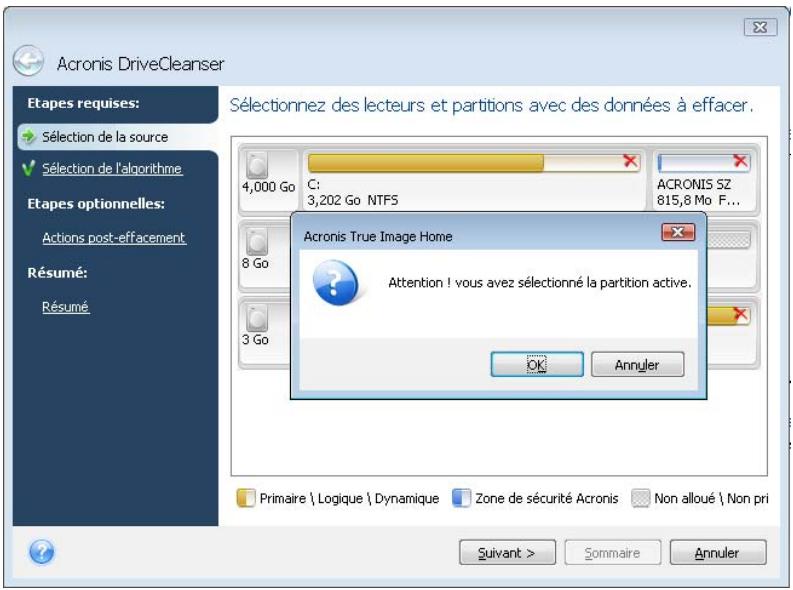Click the Sommaire button
The width and height of the screenshot is (793, 590).
point(612,553)
